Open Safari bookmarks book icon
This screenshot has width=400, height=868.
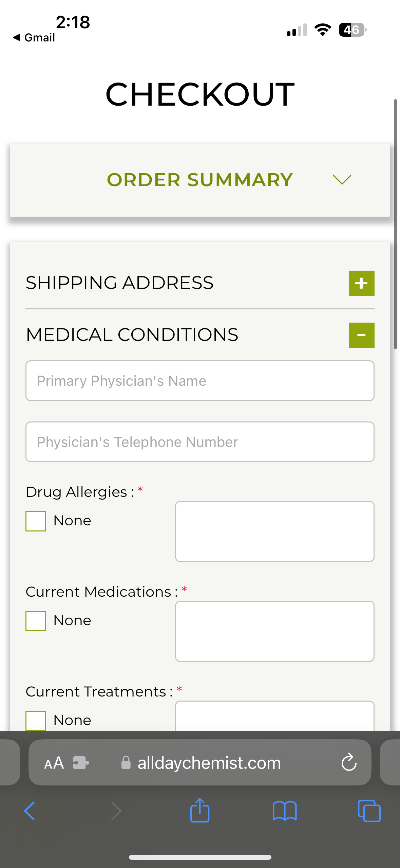click(285, 811)
